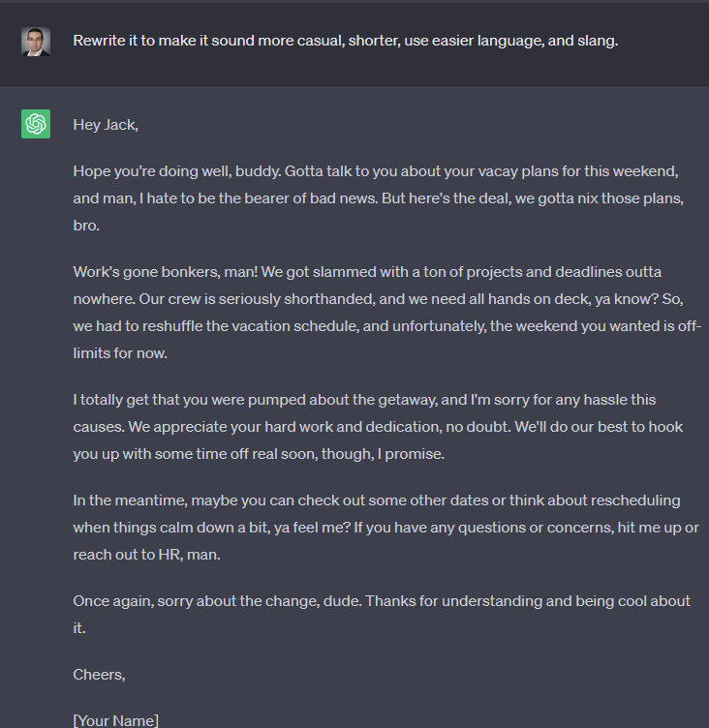
Task: Click 'reach out to HR, man.' text
Action: pos(147,555)
